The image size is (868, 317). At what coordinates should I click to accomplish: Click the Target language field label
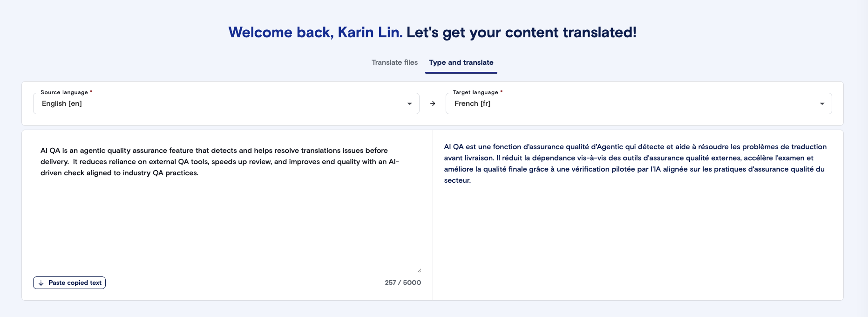pyautogui.click(x=475, y=92)
